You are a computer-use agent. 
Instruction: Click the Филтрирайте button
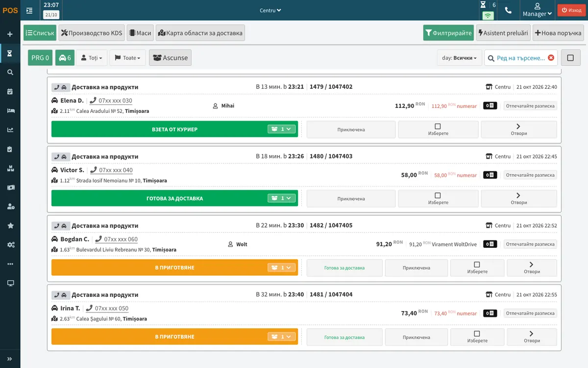[448, 33]
